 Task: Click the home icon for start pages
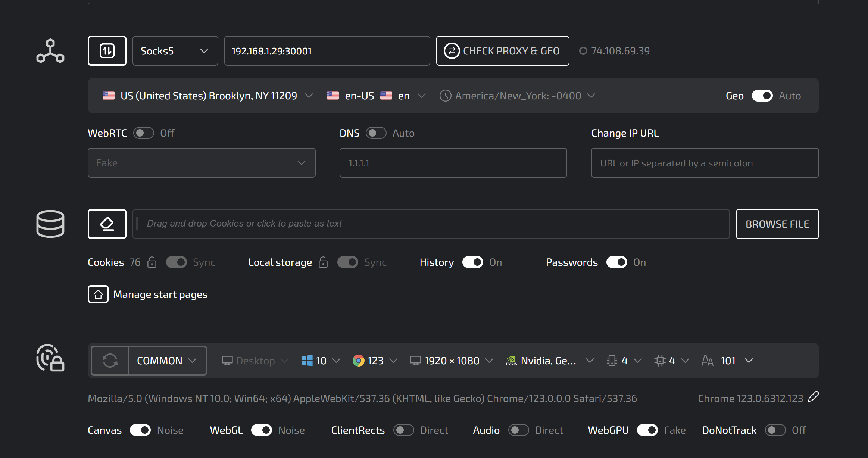click(x=98, y=294)
